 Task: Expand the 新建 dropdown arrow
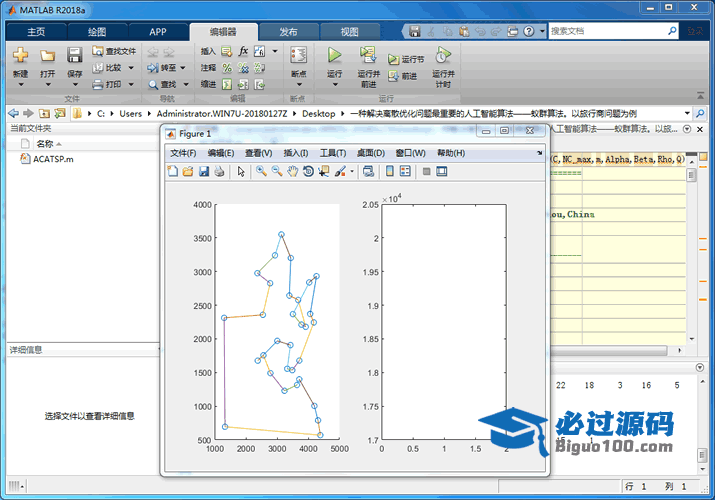pos(21,85)
